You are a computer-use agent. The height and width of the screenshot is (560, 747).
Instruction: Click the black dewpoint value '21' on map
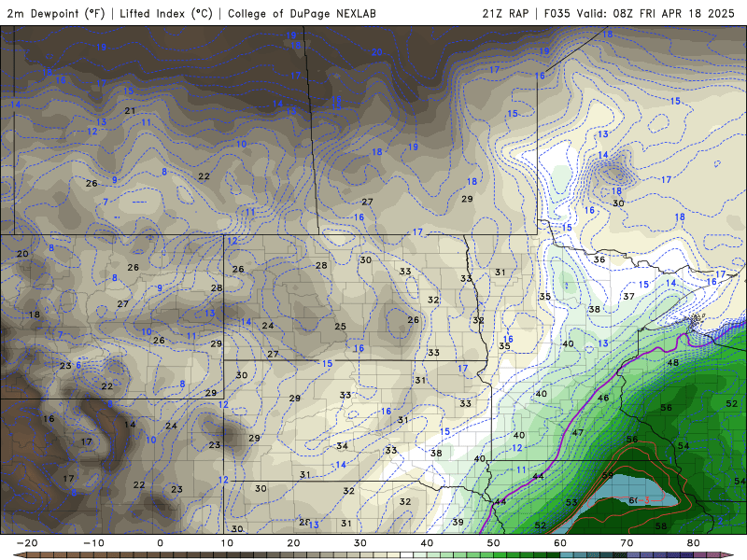130,110
